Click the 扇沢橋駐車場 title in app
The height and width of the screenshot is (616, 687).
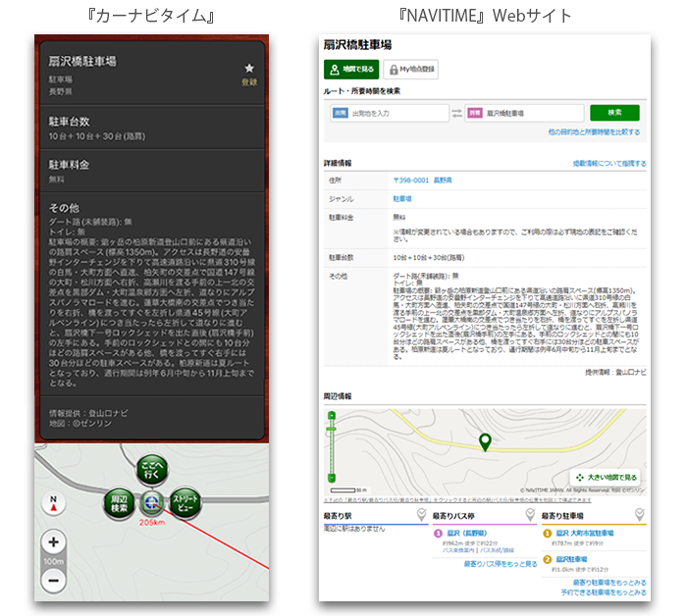click(x=82, y=61)
